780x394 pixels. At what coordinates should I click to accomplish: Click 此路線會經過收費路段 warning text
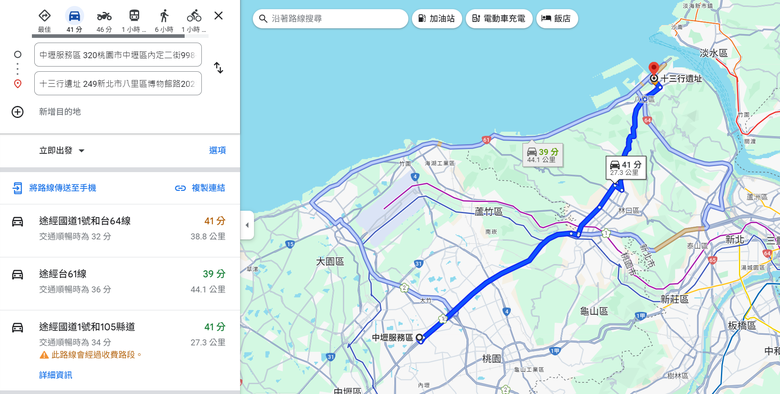97,355
